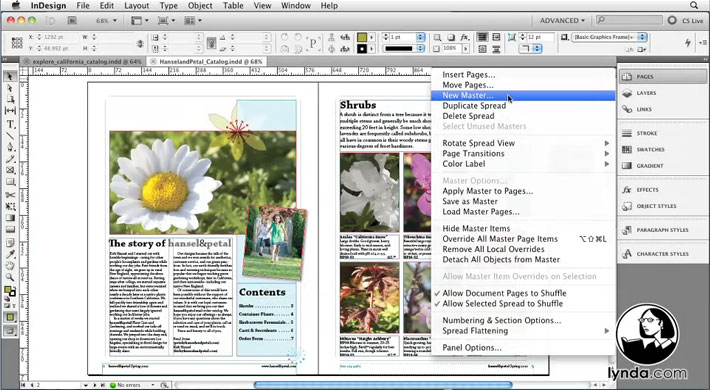
Task: Toggle Allow Document Pages to Shuffle
Action: click(504, 293)
